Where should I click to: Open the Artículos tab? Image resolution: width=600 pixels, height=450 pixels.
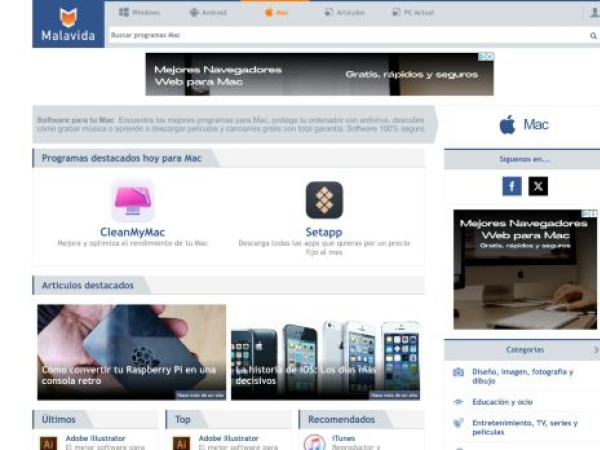tap(344, 12)
